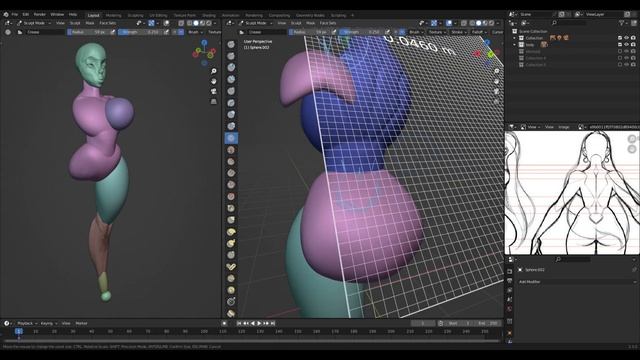
Task: Switch right viewport to solid shading
Action: pos(479,23)
